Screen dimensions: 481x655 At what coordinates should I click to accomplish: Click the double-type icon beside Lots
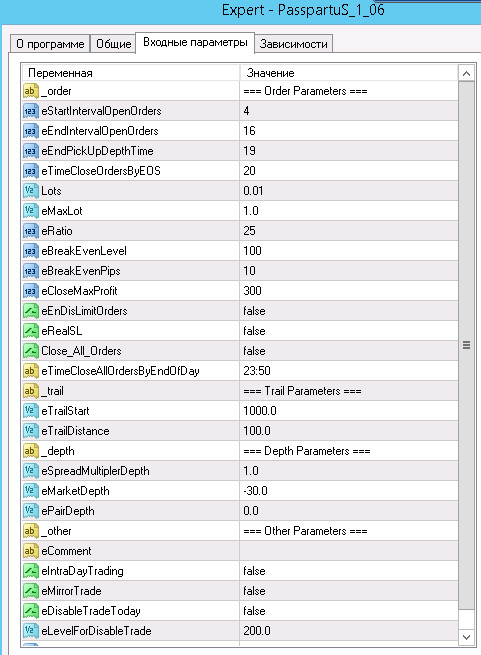(x=31, y=191)
